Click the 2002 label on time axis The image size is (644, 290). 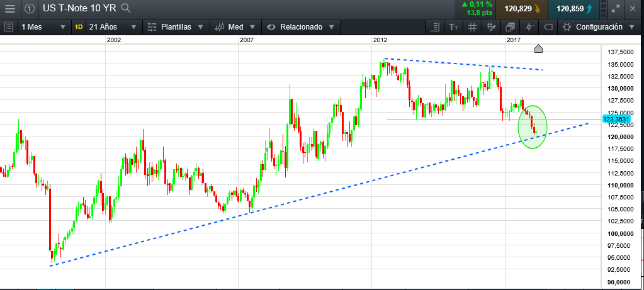114,40
